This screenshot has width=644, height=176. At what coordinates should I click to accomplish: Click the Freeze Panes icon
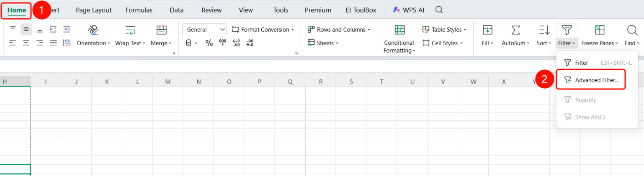(x=600, y=30)
